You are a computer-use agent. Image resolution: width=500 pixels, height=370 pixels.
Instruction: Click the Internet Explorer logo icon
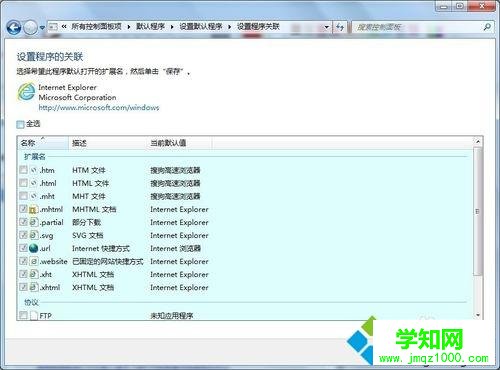[x=26, y=92]
